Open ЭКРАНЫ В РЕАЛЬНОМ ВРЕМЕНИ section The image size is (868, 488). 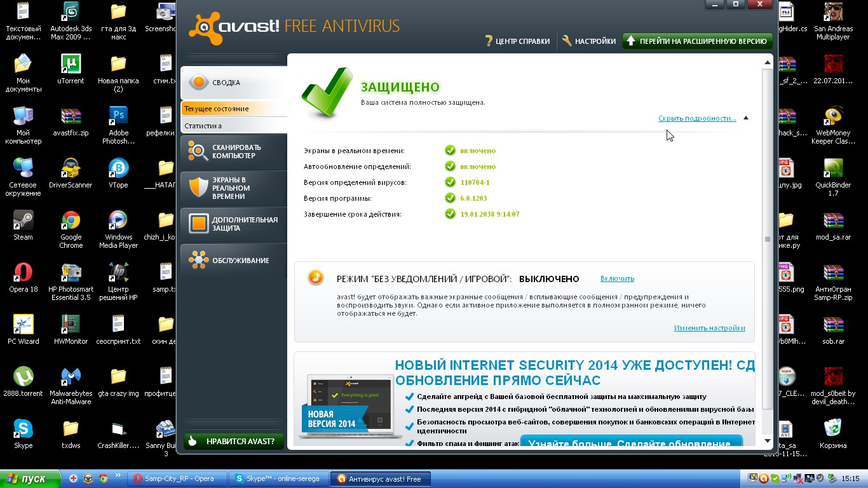pyautogui.click(x=234, y=188)
